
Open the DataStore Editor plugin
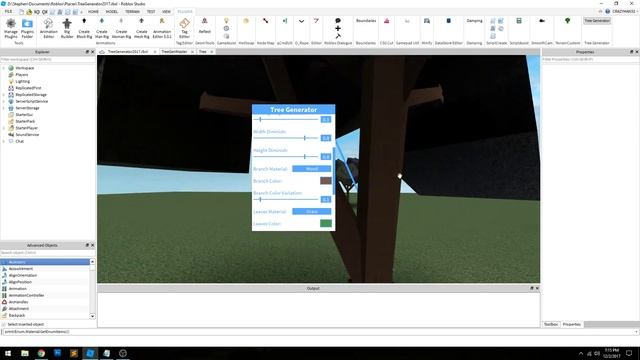tap(449, 21)
